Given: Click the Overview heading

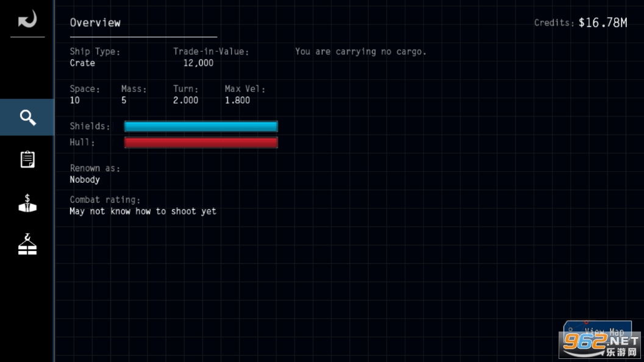Looking at the screenshot, I should (x=95, y=23).
